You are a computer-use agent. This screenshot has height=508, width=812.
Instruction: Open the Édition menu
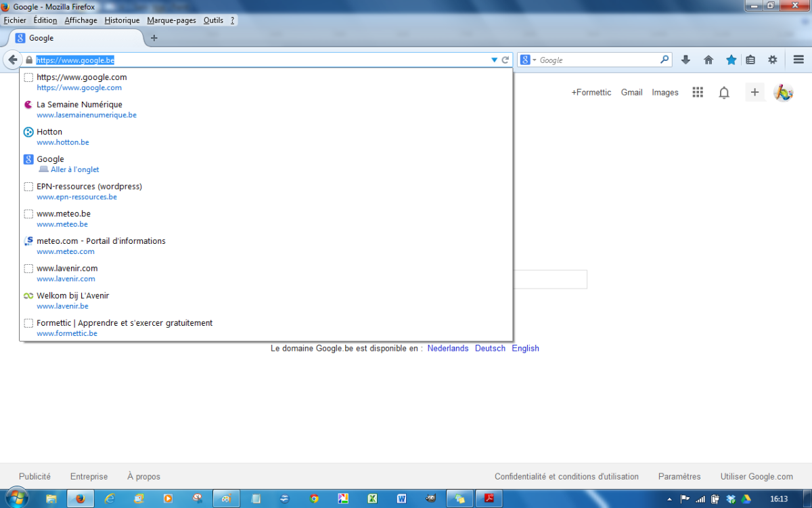tap(45, 20)
